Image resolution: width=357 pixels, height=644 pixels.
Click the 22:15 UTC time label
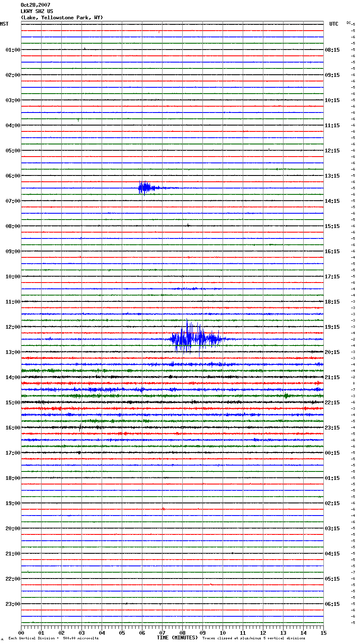coord(332,403)
